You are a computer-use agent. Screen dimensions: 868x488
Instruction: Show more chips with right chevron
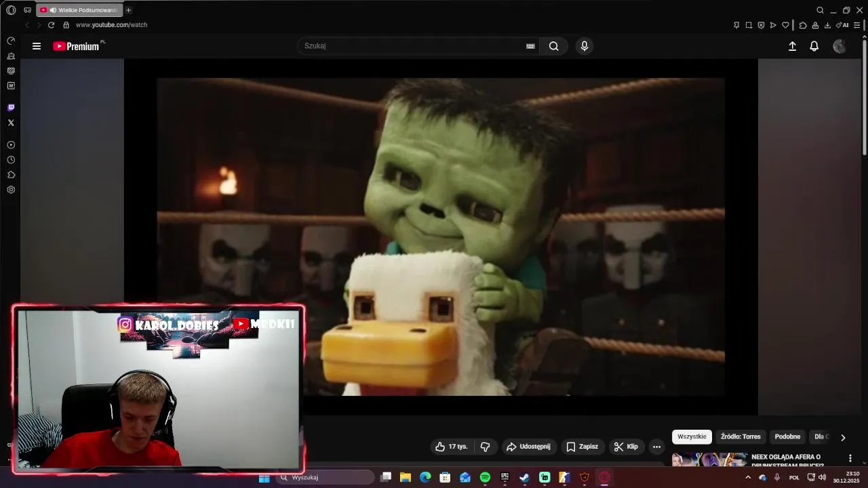pos(843,437)
